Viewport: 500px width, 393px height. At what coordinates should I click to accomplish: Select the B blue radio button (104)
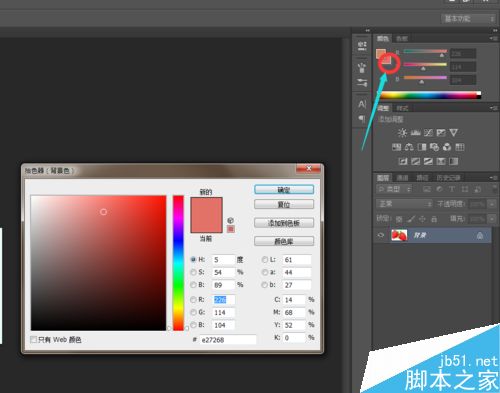(193, 325)
